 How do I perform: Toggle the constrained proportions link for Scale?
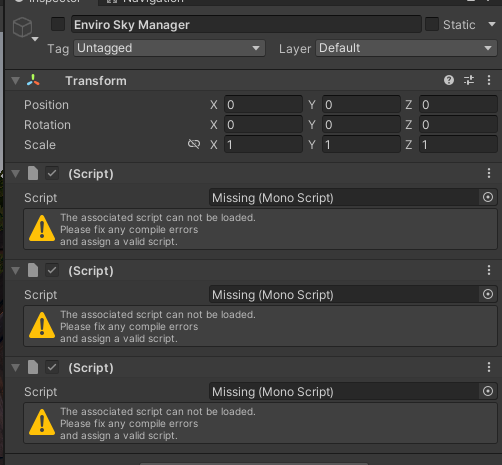tap(194, 144)
